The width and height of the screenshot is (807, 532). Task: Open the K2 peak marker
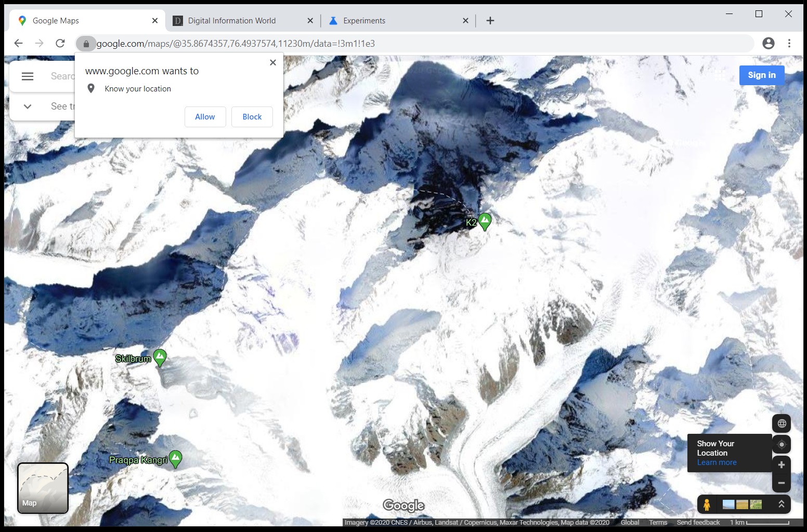click(485, 221)
